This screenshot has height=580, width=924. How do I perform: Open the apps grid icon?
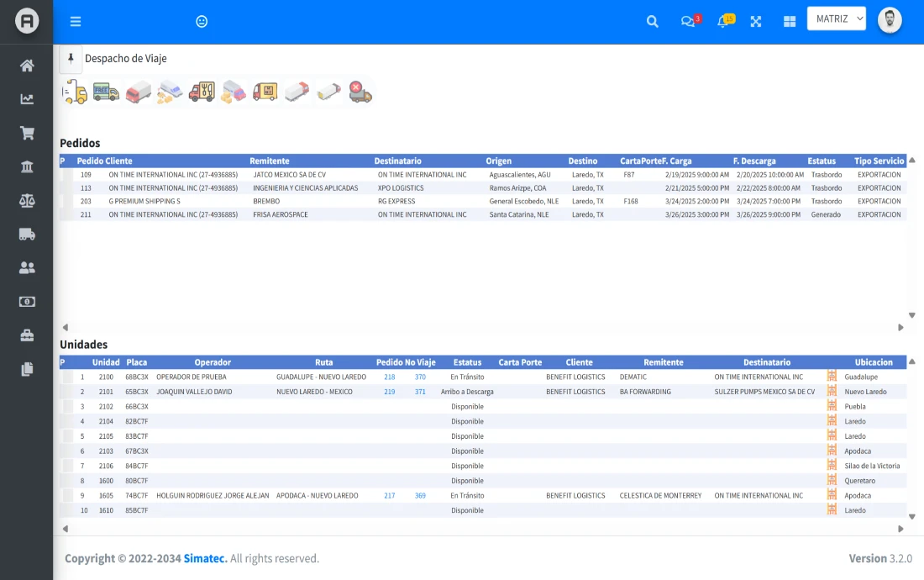790,22
